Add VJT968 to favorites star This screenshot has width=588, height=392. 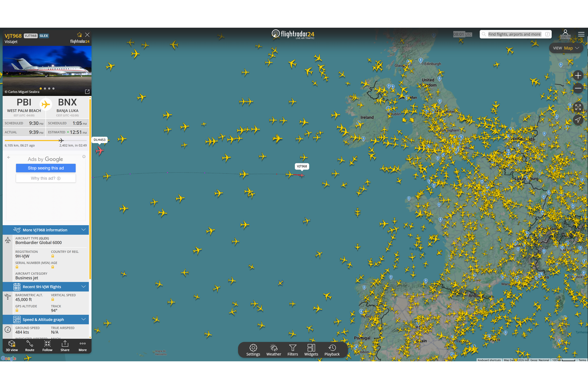80,35
